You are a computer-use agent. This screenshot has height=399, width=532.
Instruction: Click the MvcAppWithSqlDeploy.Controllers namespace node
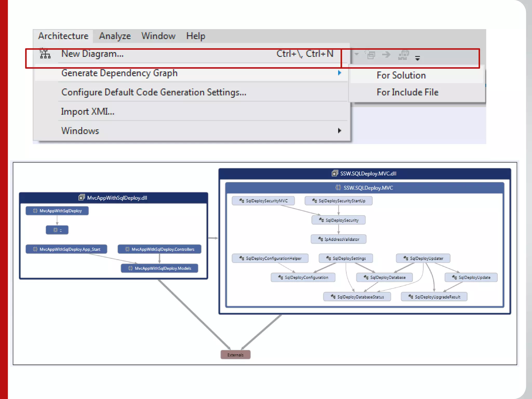(x=159, y=249)
